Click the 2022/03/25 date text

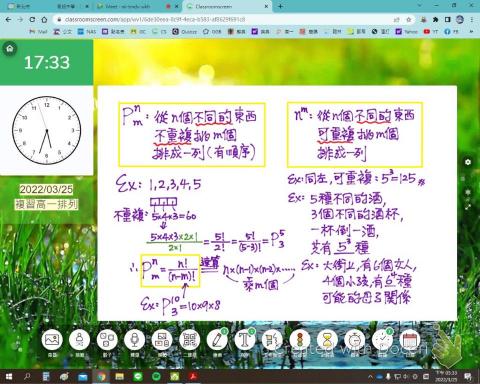click(46, 189)
